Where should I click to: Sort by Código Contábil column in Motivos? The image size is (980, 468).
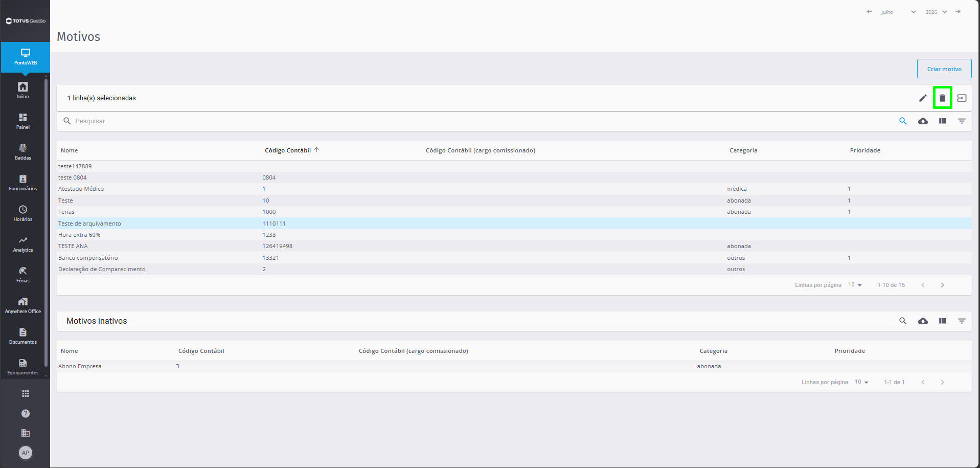[288, 150]
